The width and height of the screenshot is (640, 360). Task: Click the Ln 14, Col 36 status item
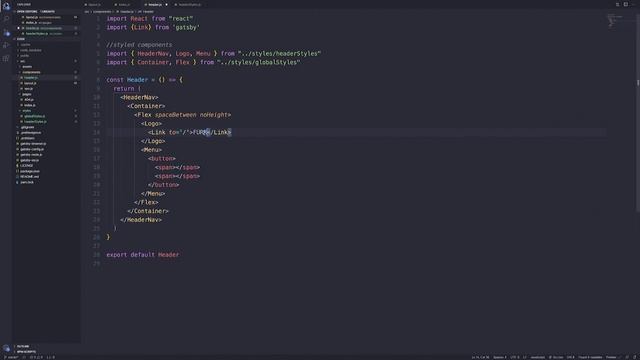(480, 357)
